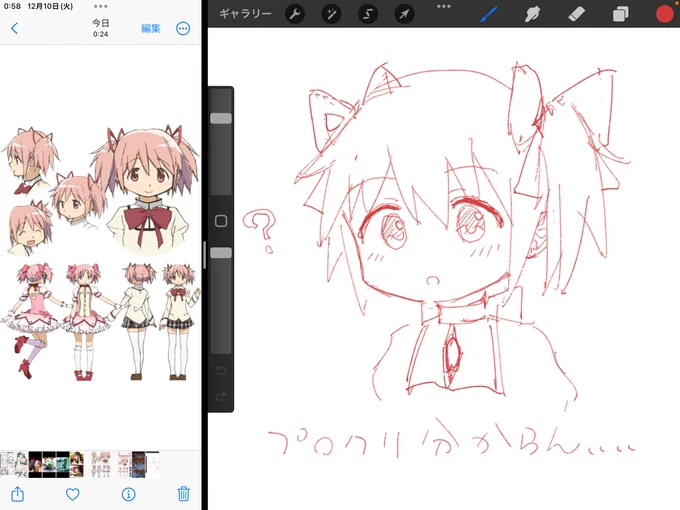Open the Adjustments magic wand menu
680x510 pixels.
tap(331, 14)
